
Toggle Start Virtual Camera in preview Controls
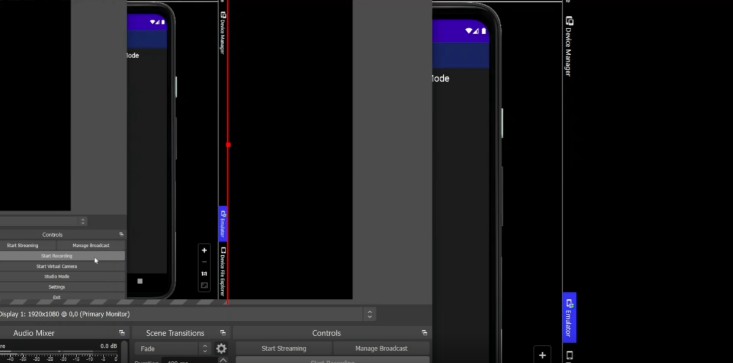57,266
